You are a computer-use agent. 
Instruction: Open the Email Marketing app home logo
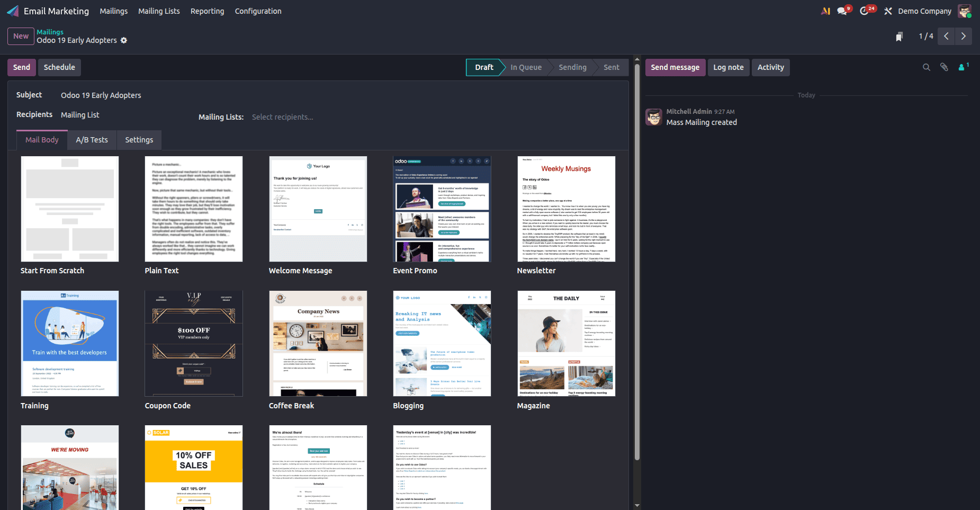click(13, 11)
